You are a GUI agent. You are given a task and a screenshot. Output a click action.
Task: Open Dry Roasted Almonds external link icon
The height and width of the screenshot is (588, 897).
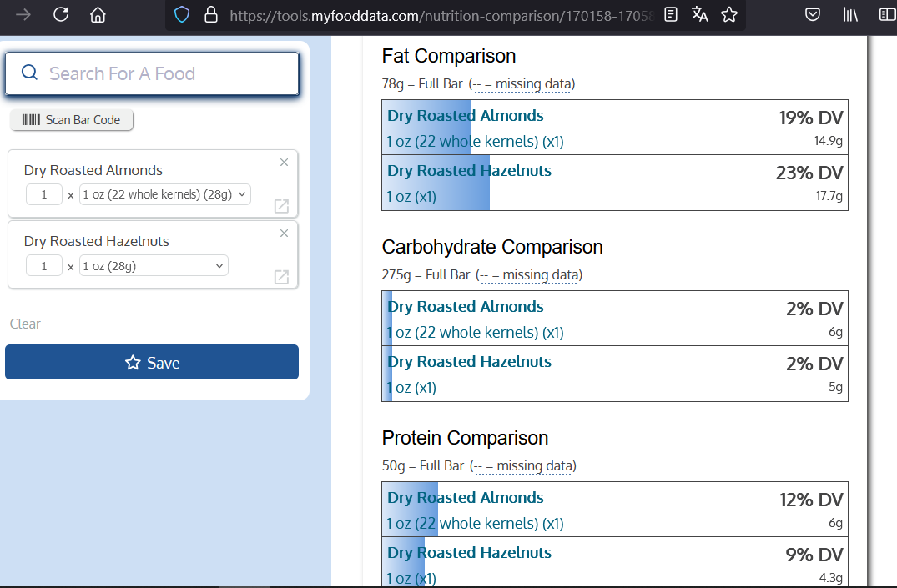tap(282, 206)
